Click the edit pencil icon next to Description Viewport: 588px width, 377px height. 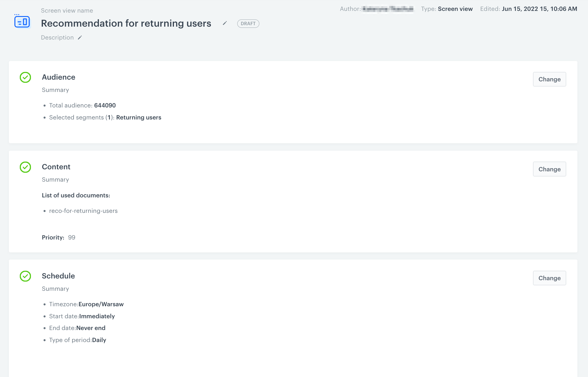pyautogui.click(x=81, y=38)
